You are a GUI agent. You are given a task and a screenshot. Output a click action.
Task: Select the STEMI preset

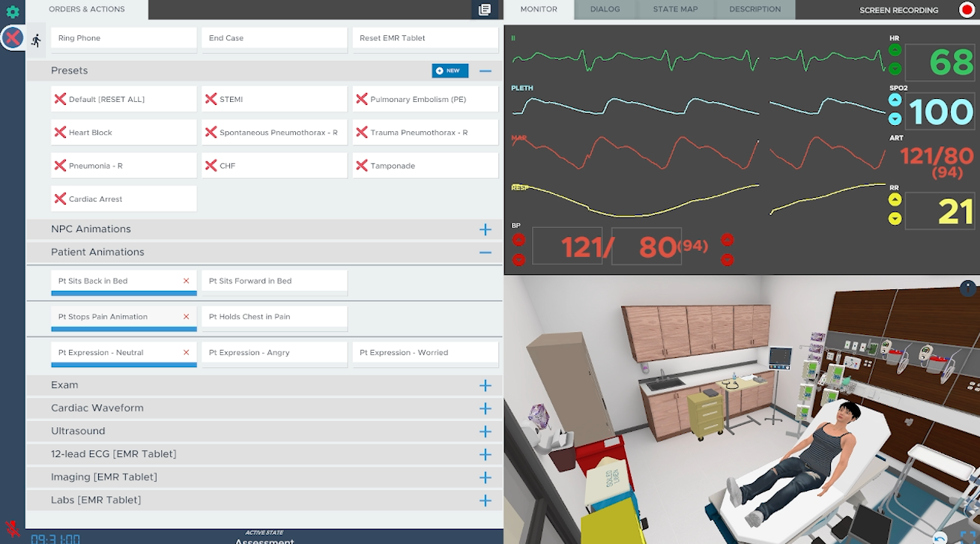274,100
